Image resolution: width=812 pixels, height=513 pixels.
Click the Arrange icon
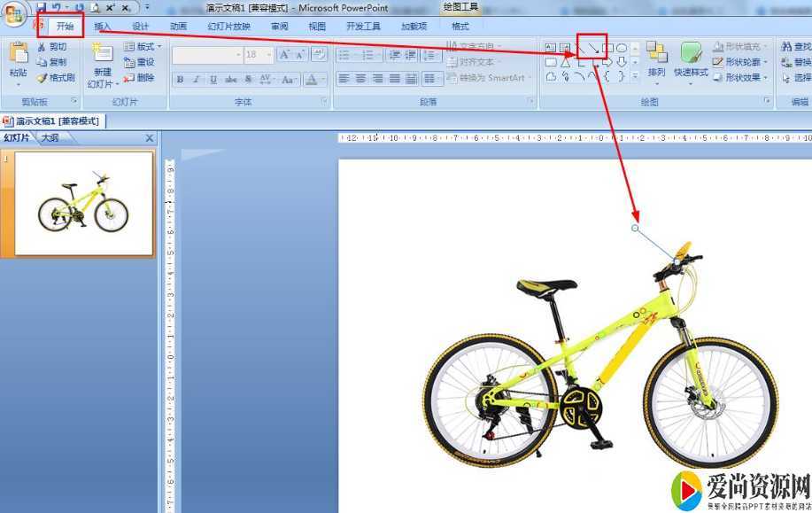[656, 53]
